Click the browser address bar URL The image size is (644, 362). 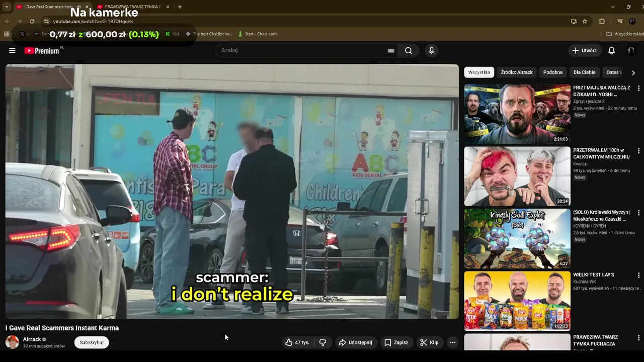click(93, 22)
